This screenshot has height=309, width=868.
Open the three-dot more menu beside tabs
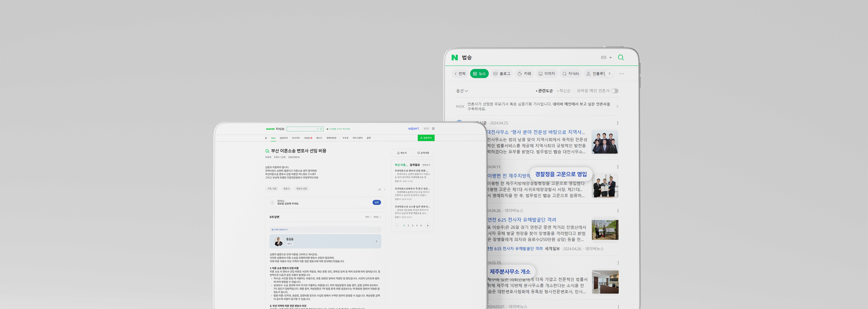pos(622,74)
